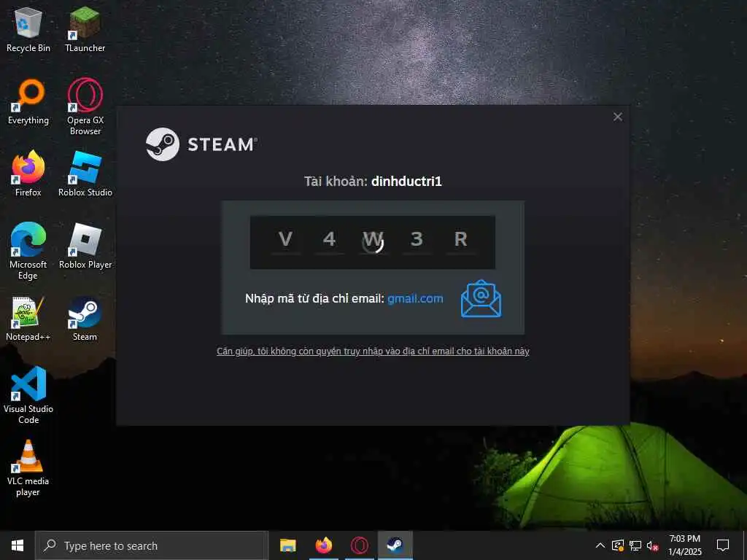
Task: Click the first code box showing V
Action: [x=285, y=241]
